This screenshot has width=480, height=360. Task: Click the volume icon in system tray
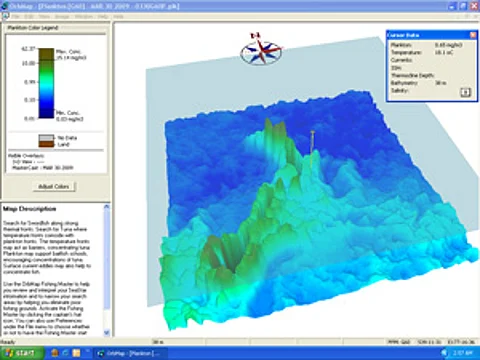click(444, 353)
